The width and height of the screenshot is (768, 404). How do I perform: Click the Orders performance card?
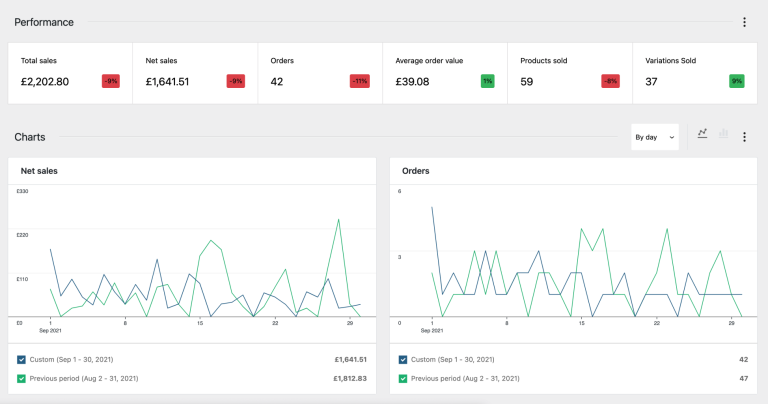coord(320,73)
